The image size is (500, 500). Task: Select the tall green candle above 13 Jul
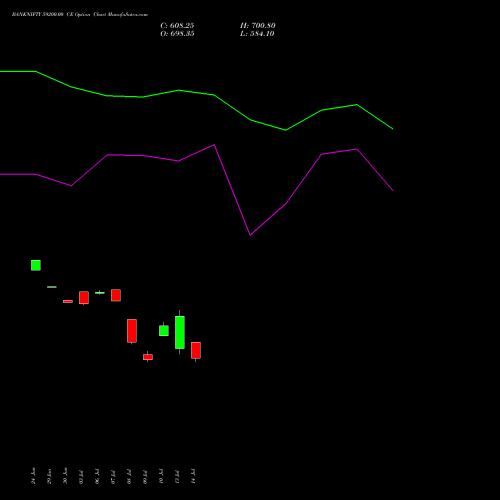click(x=180, y=332)
